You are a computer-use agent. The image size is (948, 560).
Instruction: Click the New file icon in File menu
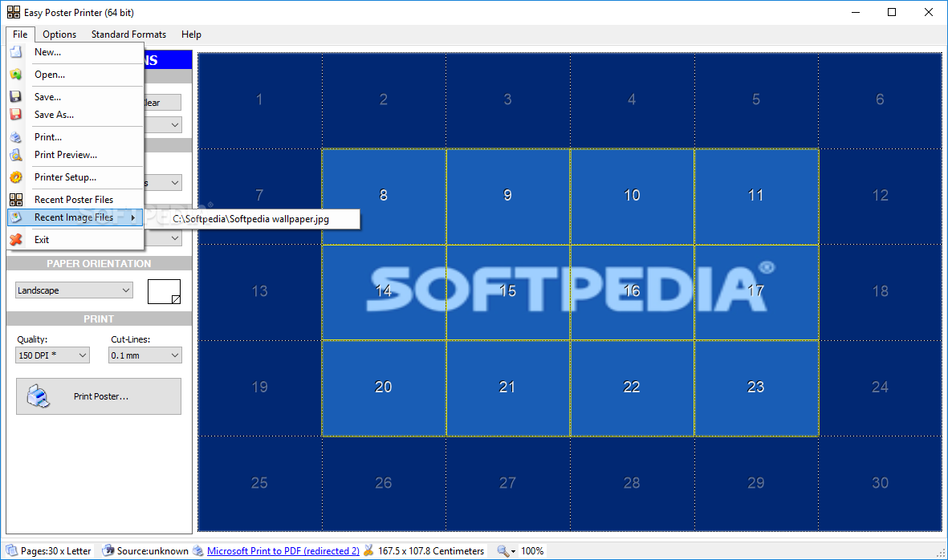[16, 52]
